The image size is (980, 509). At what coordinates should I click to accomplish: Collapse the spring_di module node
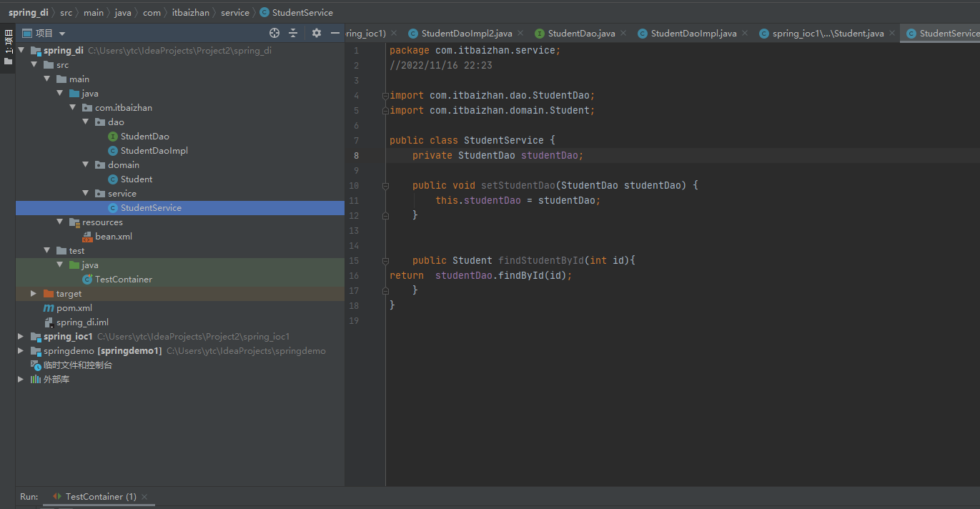(x=21, y=50)
